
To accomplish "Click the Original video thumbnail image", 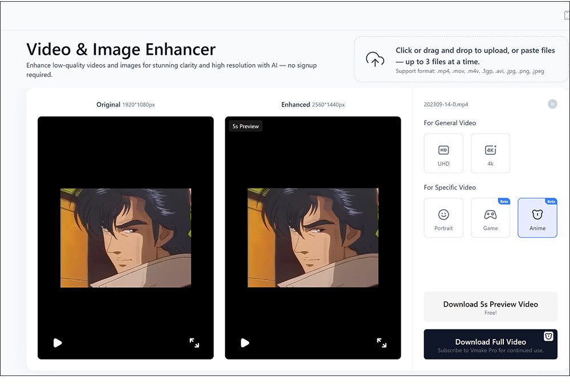I will [x=125, y=238].
